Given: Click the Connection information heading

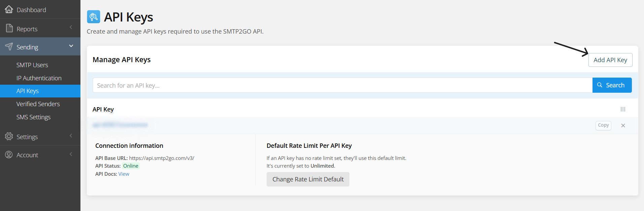Looking at the screenshot, I should 129,145.
